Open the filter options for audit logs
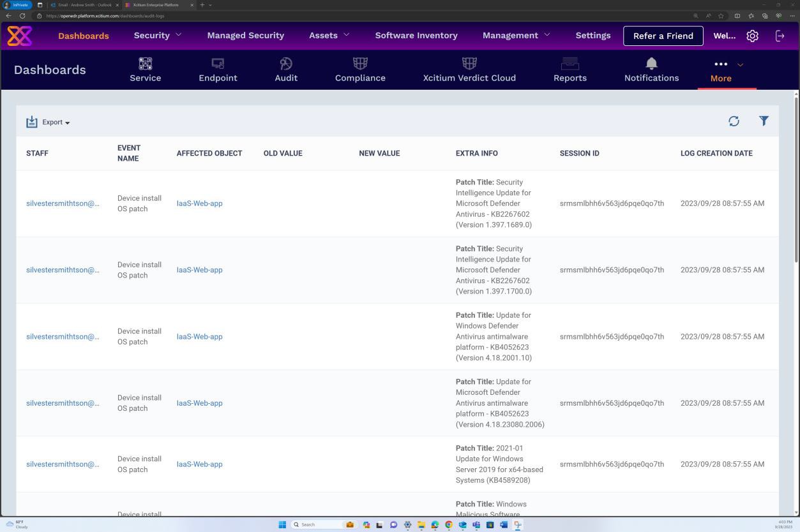 764,121
